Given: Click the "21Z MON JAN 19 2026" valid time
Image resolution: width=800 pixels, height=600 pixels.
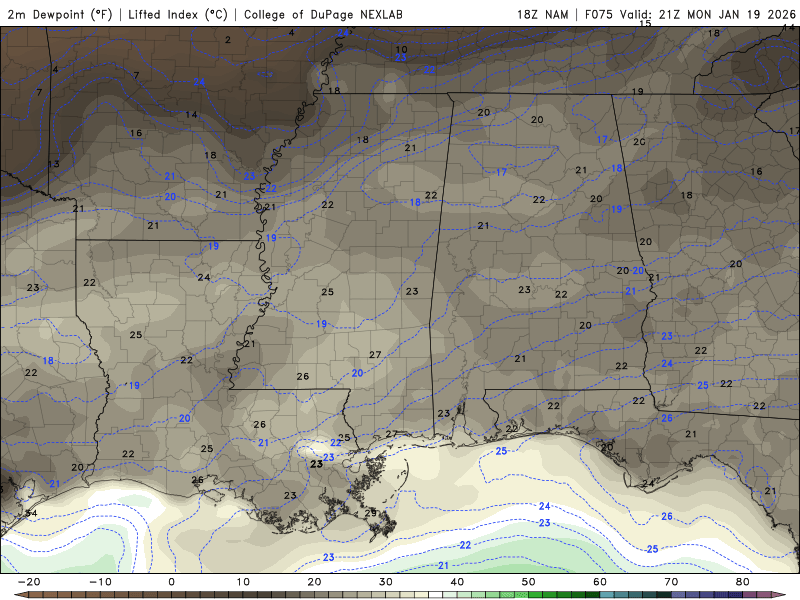Looking at the screenshot, I should tap(727, 14).
